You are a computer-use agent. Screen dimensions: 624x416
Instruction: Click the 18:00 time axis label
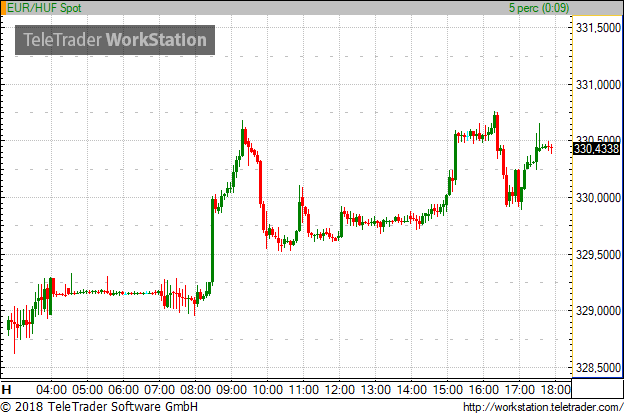[x=556, y=389]
